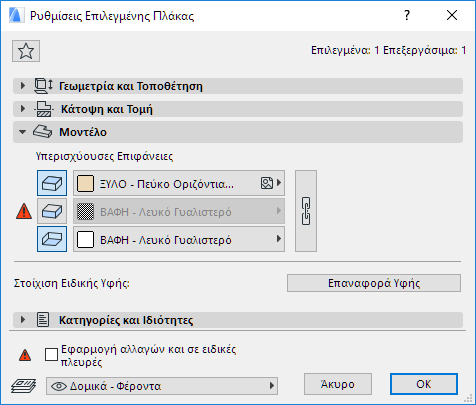Click the warning triangle beside the checkbox
The height and width of the screenshot is (405, 476).
[x=25, y=355]
